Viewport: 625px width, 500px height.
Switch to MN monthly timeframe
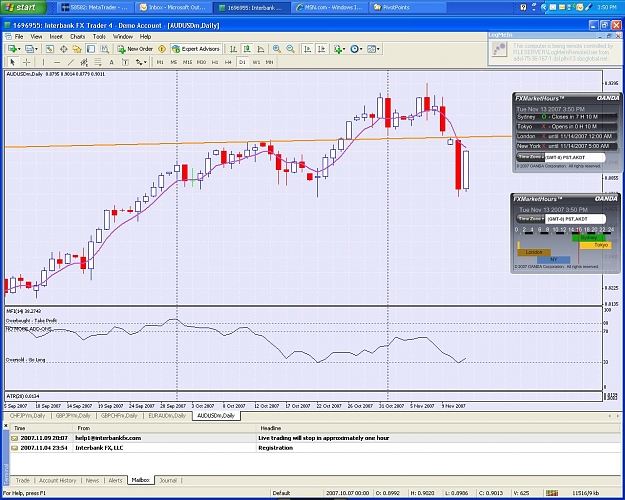point(269,62)
